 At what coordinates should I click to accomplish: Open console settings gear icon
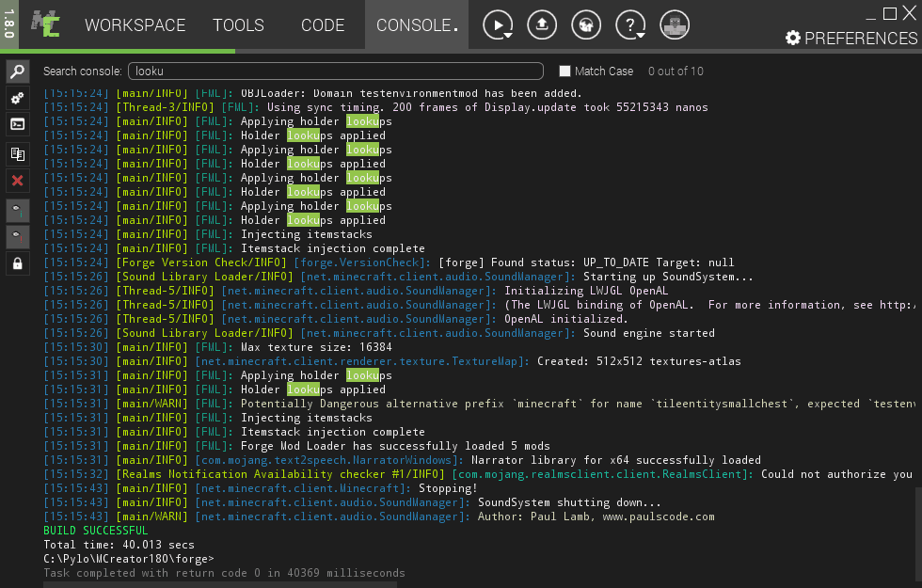(17, 97)
